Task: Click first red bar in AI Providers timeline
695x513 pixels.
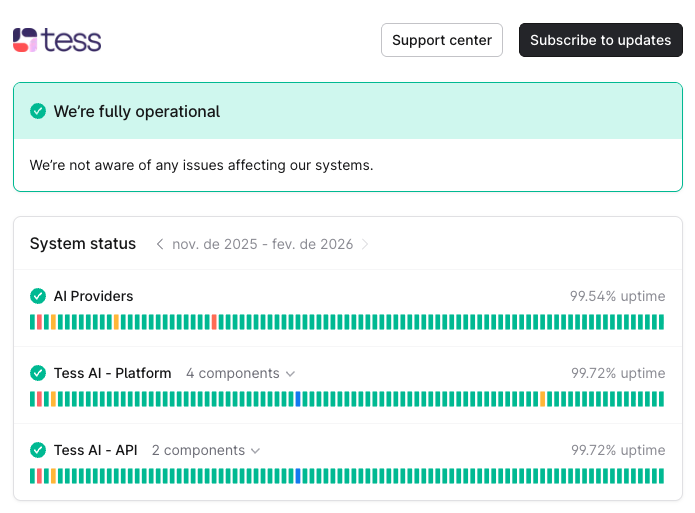Action: 39,322
